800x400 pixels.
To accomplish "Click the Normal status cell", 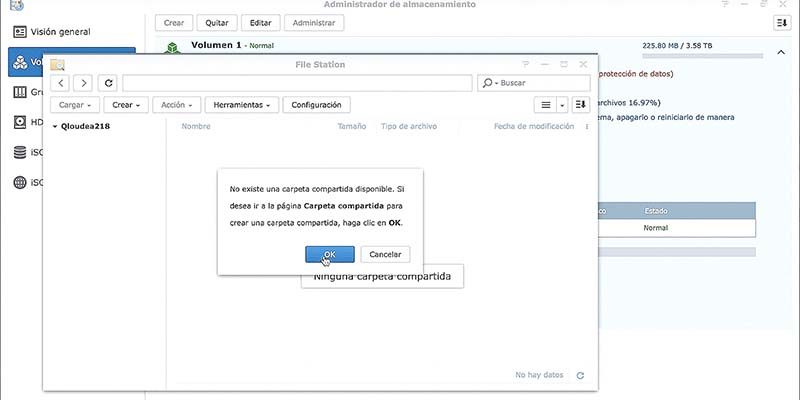I will (x=656, y=228).
